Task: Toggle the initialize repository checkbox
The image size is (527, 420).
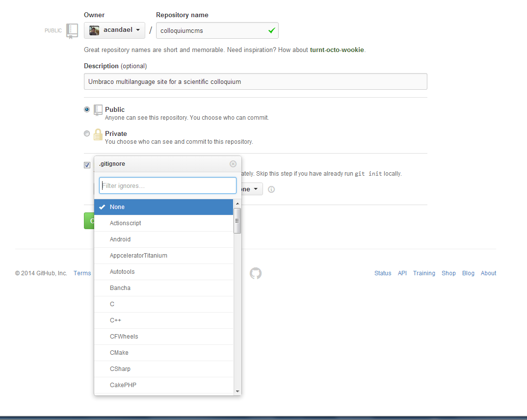Action: [x=87, y=165]
